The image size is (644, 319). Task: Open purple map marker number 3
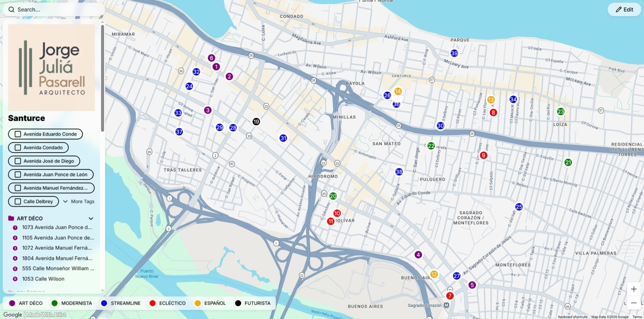click(208, 110)
